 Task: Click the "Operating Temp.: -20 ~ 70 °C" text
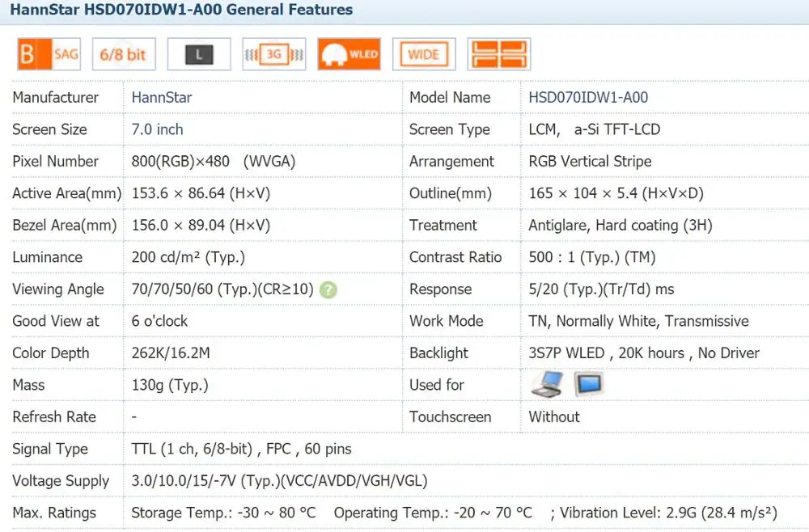(x=433, y=513)
